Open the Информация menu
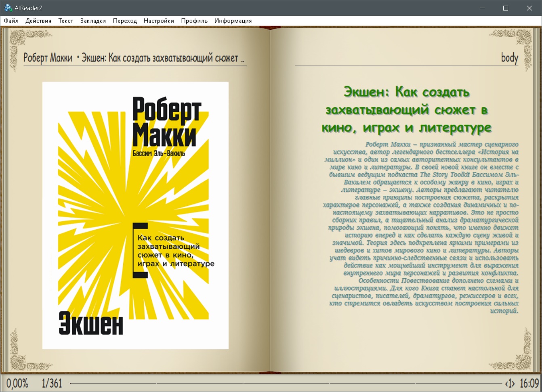 tap(233, 21)
